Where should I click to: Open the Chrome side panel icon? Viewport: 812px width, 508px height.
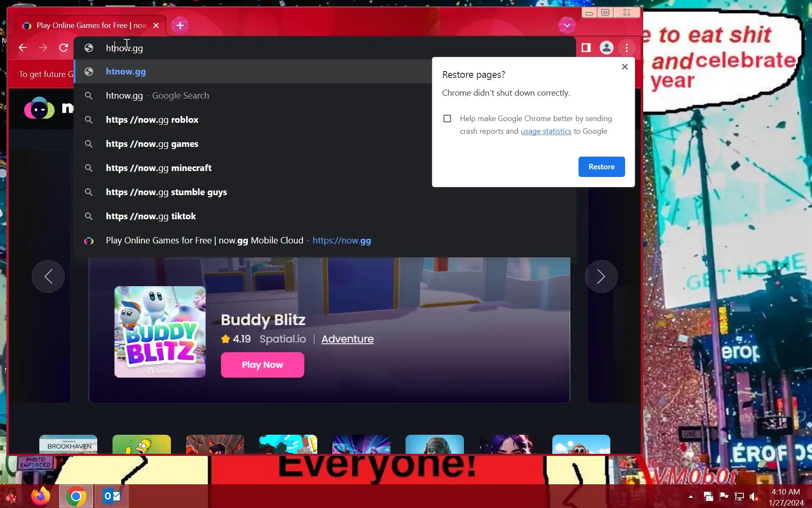point(586,48)
